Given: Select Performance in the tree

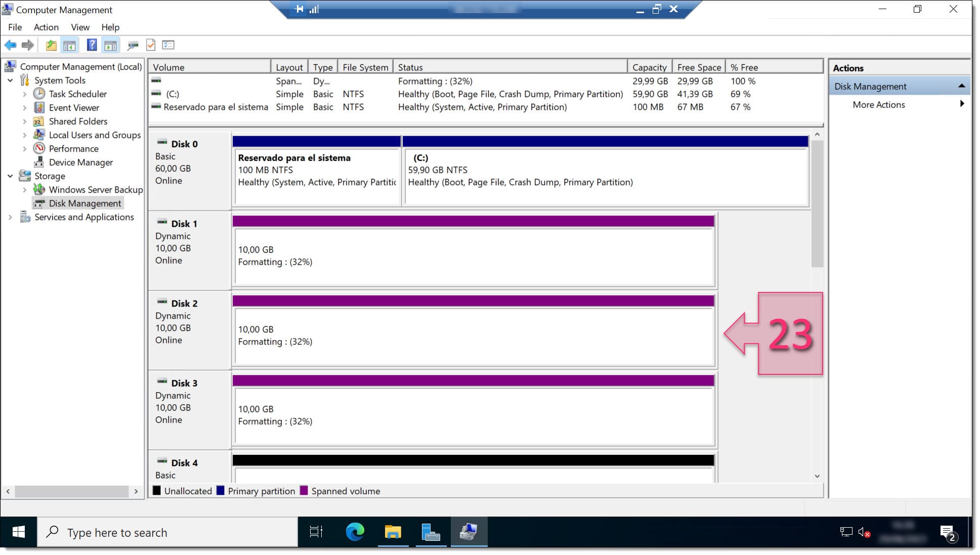Looking at the screenshot, I should [x=73, y=149].
